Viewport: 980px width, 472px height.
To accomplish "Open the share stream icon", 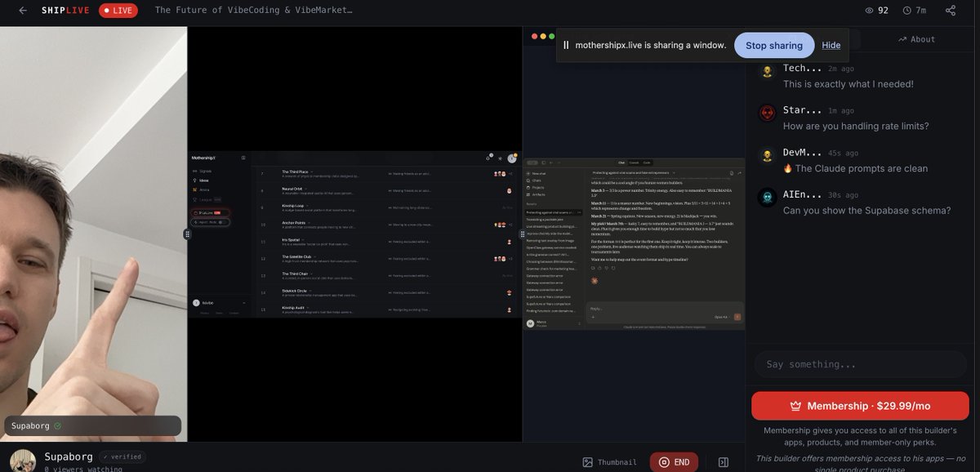I will pos(951,11).
